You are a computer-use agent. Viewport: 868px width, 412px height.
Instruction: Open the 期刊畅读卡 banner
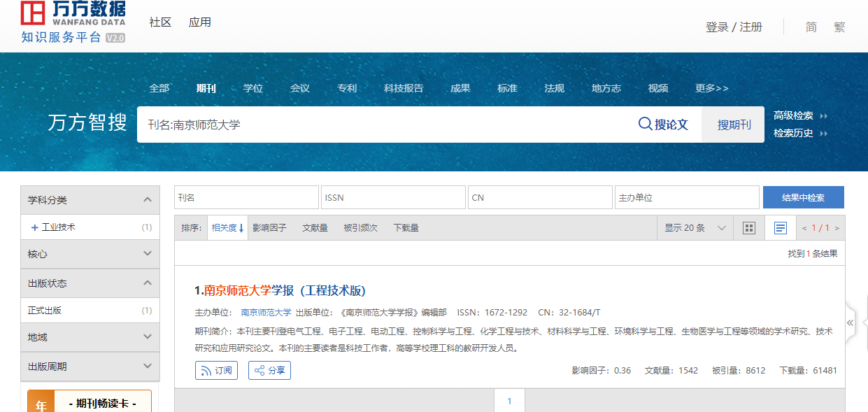tap(90, 401)
